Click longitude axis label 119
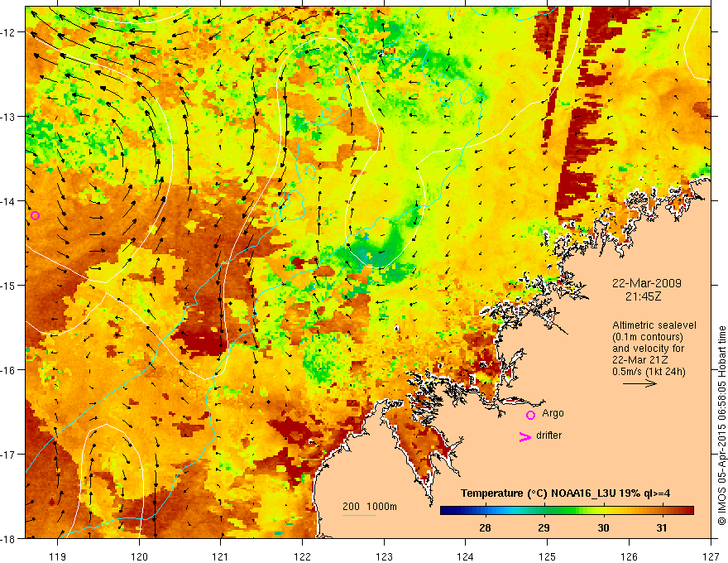Screen dimensions: 728x563 tap(58, 556)
